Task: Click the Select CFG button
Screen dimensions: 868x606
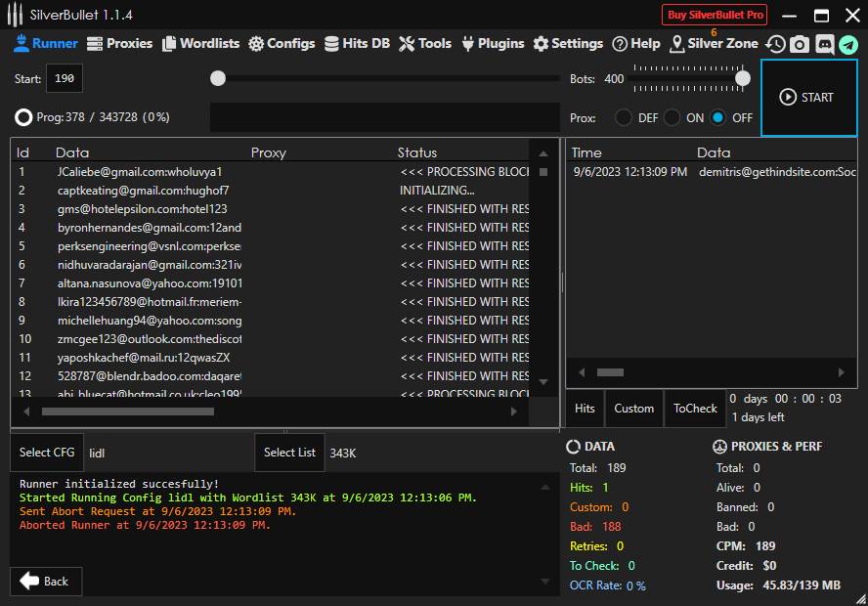Action: [48, 453]
